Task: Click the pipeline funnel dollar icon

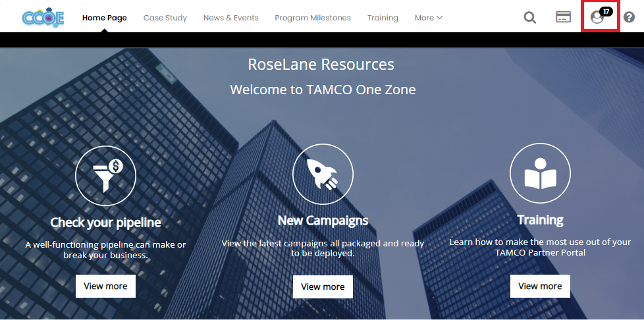Action: click(105, 175)
